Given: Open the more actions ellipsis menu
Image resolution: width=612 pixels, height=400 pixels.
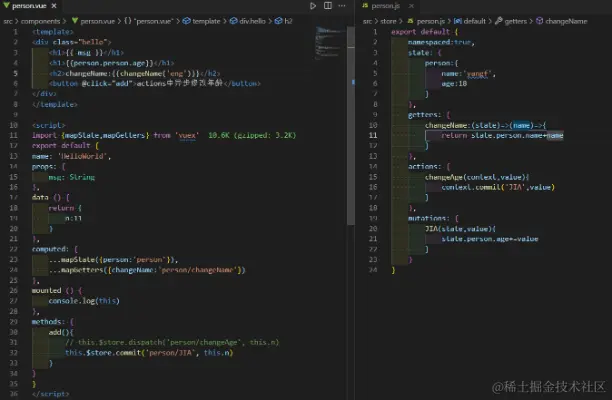Looking at the screenshot, I should click(x=342, y=6).
